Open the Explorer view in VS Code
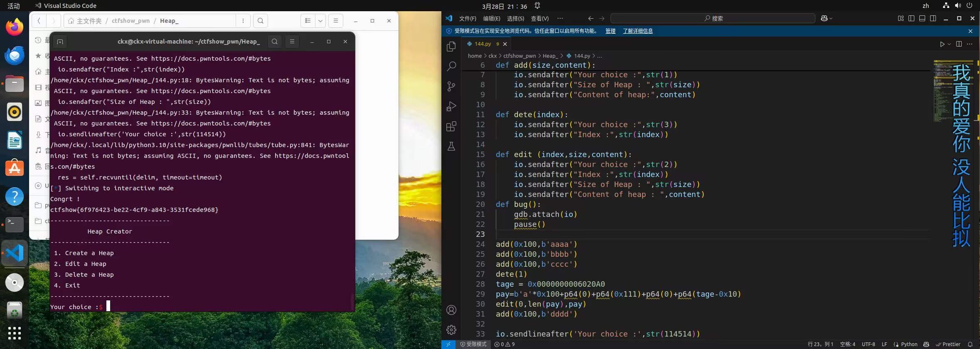The width and height of the screenshot is (980, 349). 451,47
